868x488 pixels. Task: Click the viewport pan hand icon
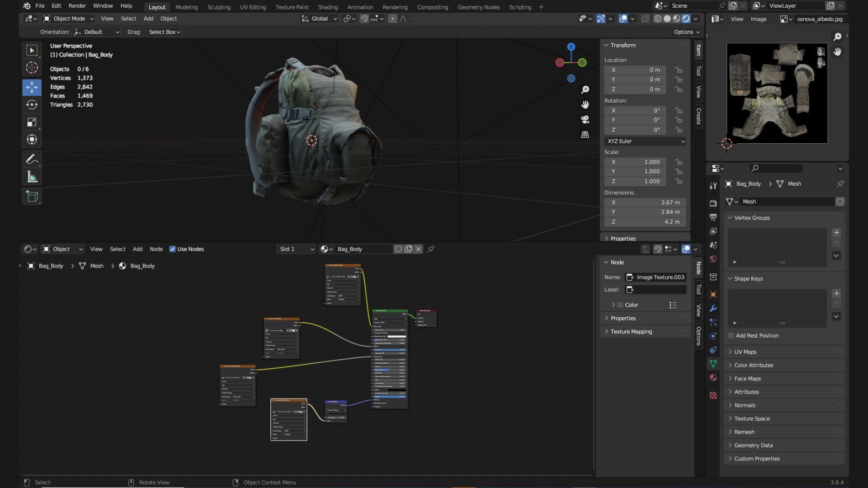tap(585, 105)
